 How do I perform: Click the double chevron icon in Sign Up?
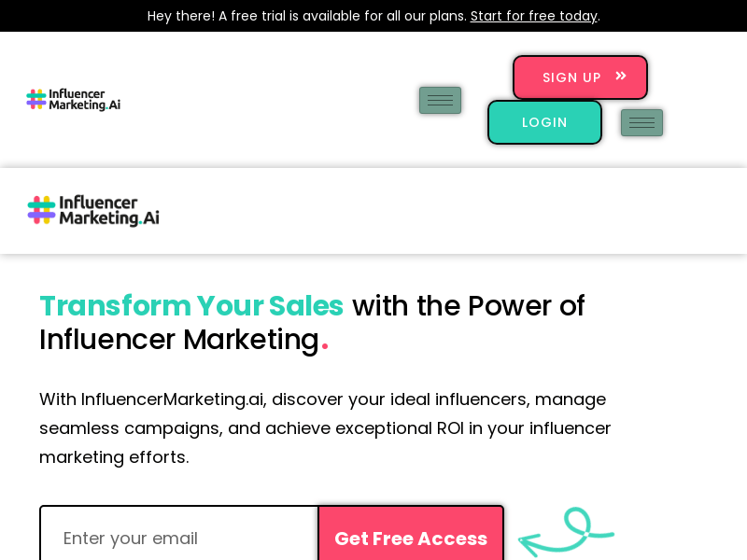click(x=621, y=77)
